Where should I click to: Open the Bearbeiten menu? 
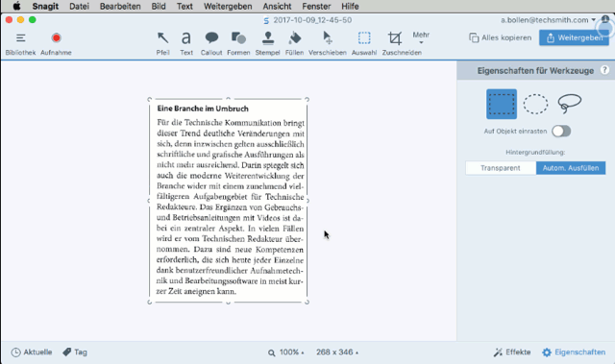click(x=120, y=7)
